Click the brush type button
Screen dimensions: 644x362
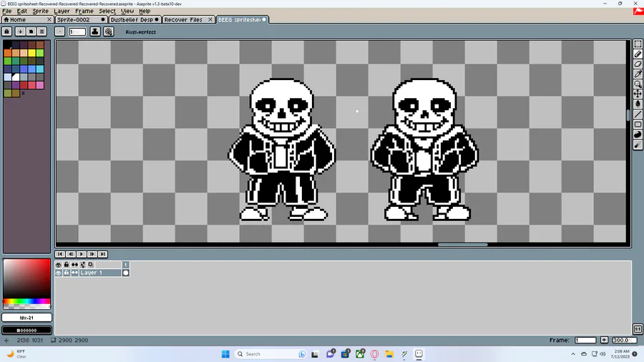60,31
